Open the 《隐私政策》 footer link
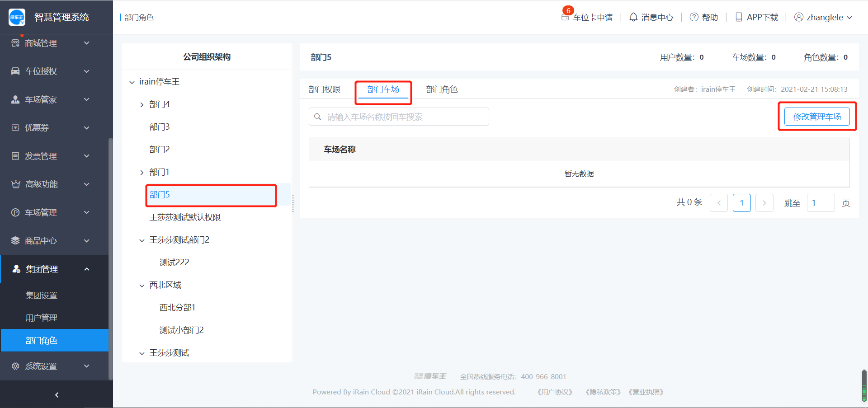Image resolution: width=868 pixels, height=408 pixels. (x=603, y=392)
